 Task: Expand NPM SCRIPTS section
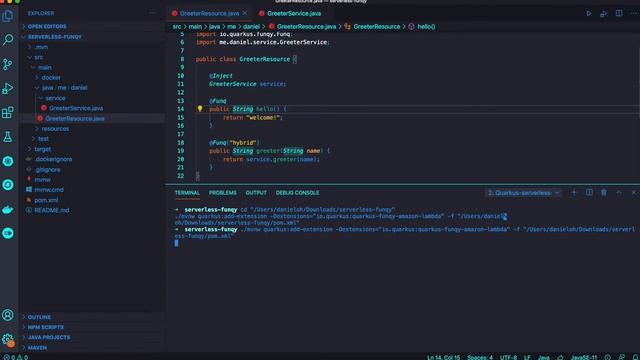tap(45, 327)
